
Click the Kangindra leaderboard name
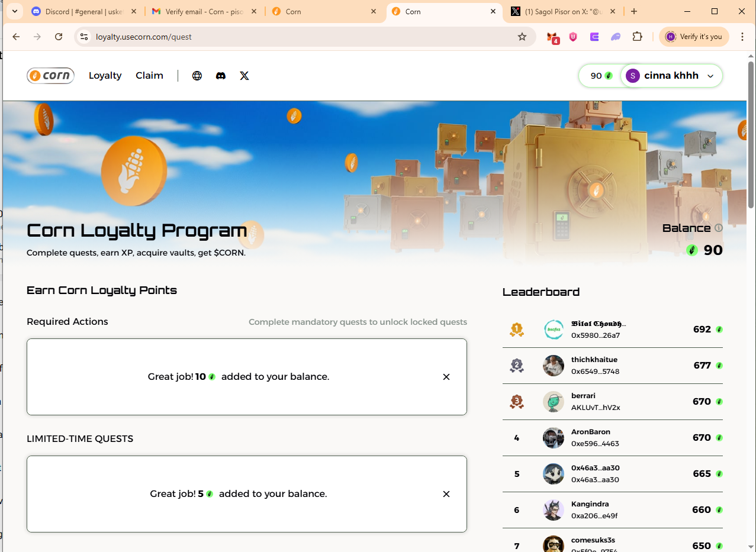coord(590,504)
